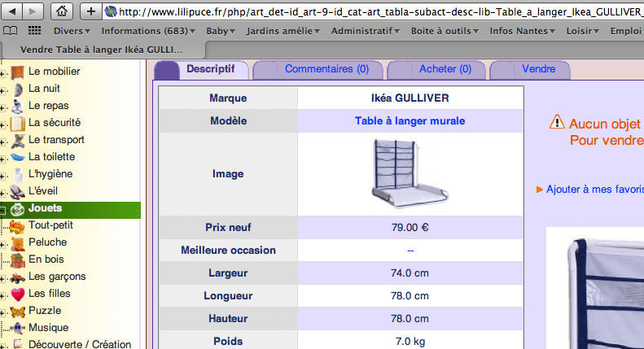Open the Le mobilier category
This screenshot has height=349, width=644.
click(54, 72)
